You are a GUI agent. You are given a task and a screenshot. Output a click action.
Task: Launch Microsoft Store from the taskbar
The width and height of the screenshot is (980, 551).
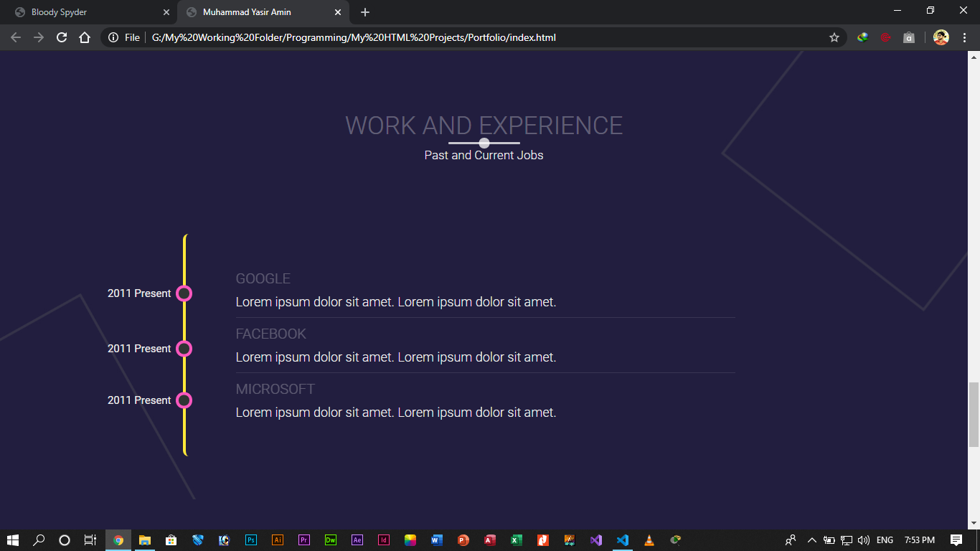171,540
